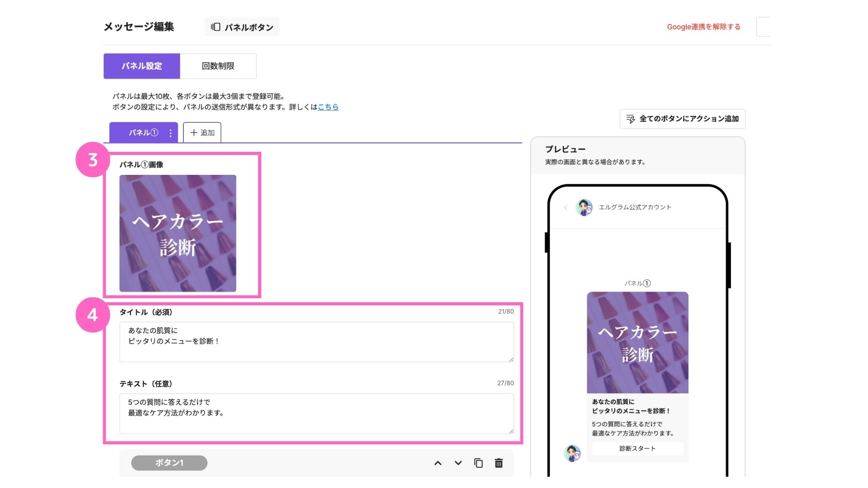Image resolution: width=868 pixels, height=488 pixels.
Task: Delete Button1 with the trash icon
Action: pos(499,463)
